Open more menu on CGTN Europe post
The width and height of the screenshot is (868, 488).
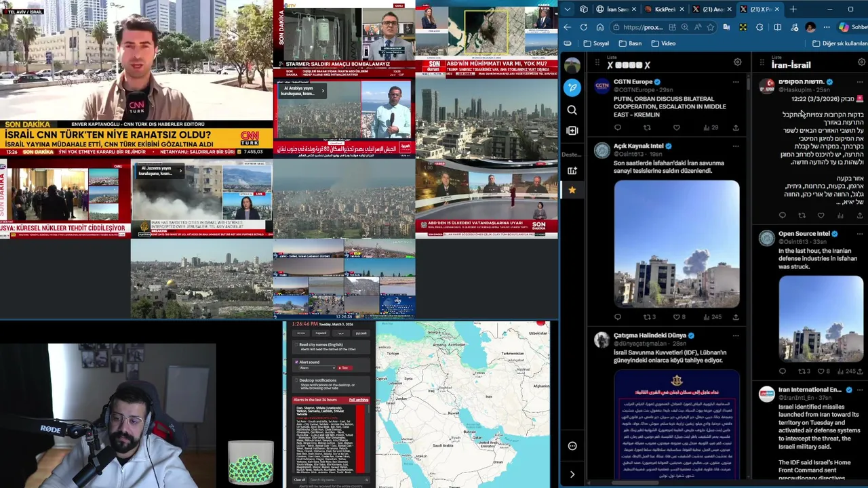pos(736,82)
